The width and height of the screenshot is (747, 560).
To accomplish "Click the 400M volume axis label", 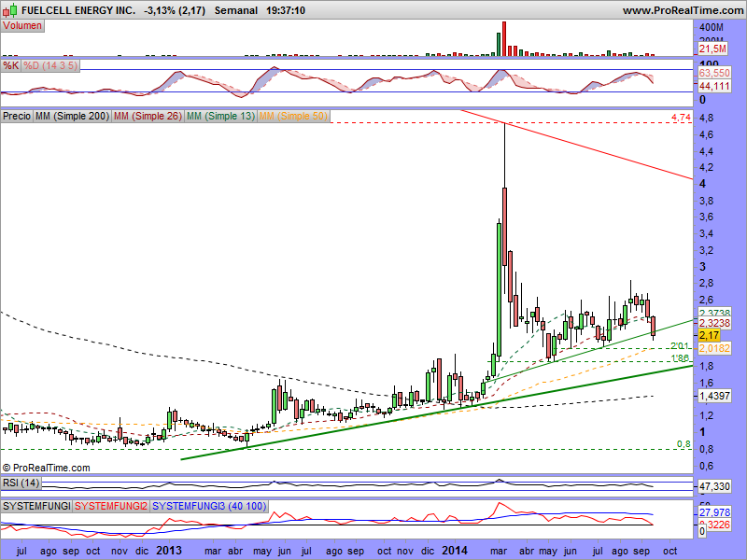I will pyautogui.click(x=712, y=28).
